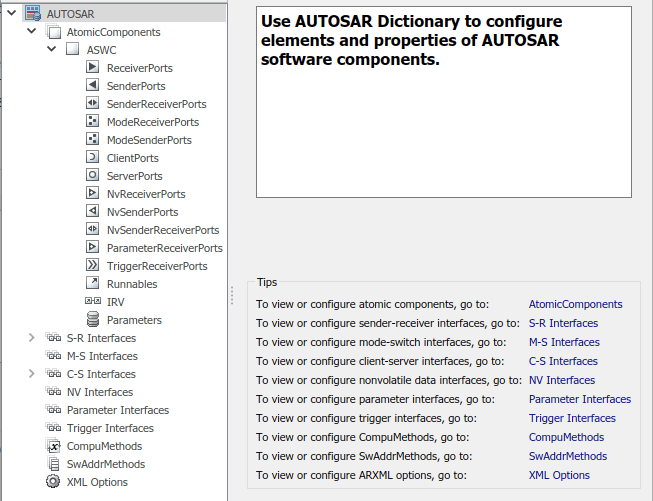Click the ServerPorts circle icon
The height and width of the screenshot is (501, 653).
[x=92, y=176]
